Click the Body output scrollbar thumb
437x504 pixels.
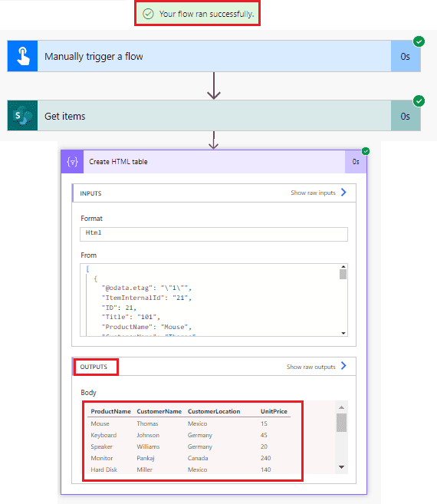tap(342, 423)
